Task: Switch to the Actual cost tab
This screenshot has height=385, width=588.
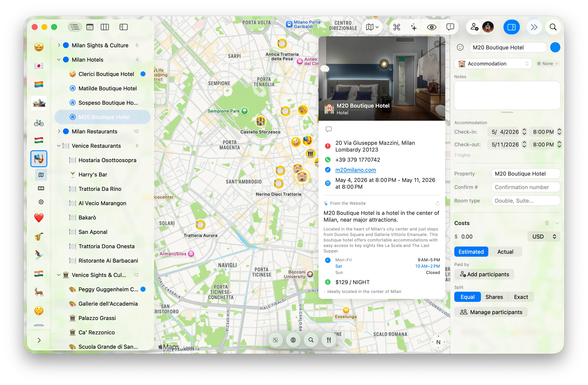Action: 505,252
